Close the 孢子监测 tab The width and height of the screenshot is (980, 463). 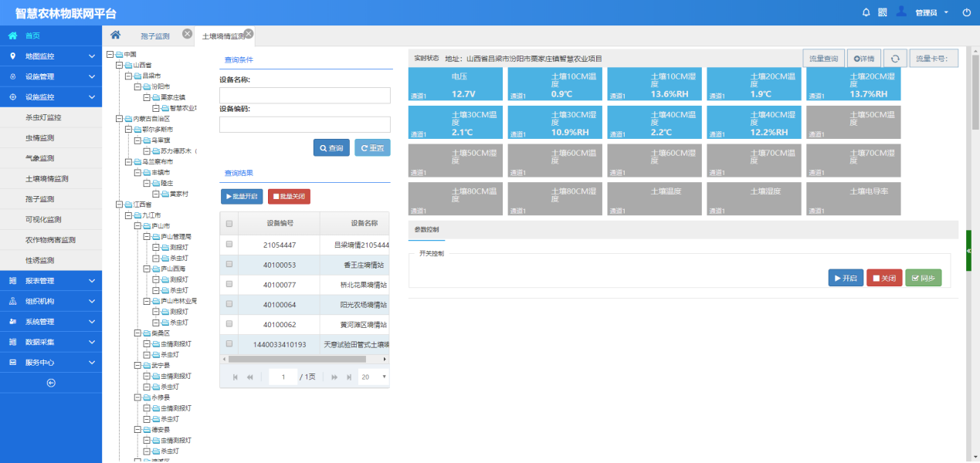coord(187,33)
